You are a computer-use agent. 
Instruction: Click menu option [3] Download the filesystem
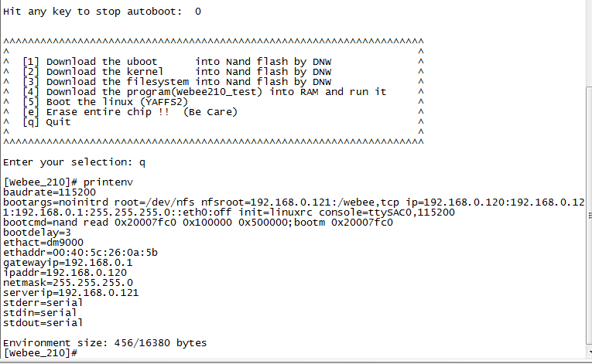click(176, 82)
